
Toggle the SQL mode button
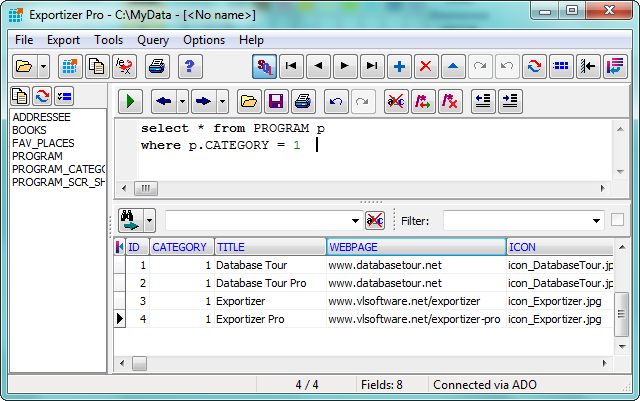[x=264, y=66]
